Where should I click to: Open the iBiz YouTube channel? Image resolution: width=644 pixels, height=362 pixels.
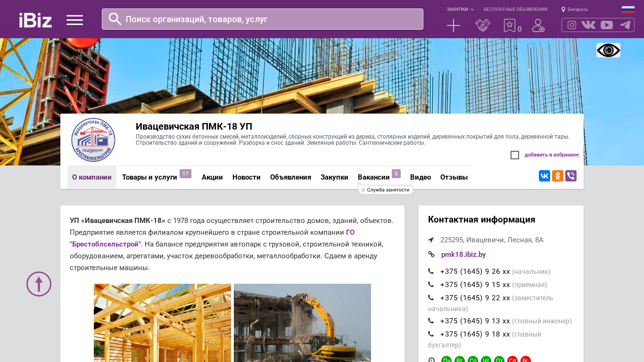tap(607, 25)
